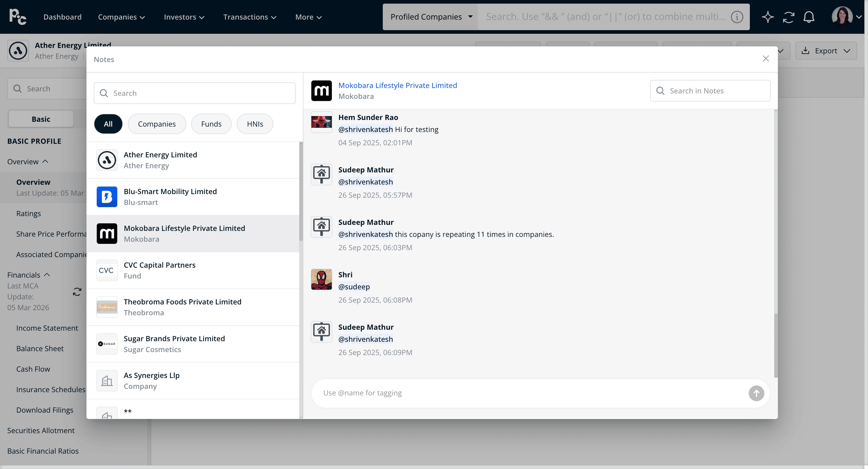Image resolution: width=868 pixels, height=469 pixels.
Task: Open Ratings in sidebar
Action: [x=29, y=214]
